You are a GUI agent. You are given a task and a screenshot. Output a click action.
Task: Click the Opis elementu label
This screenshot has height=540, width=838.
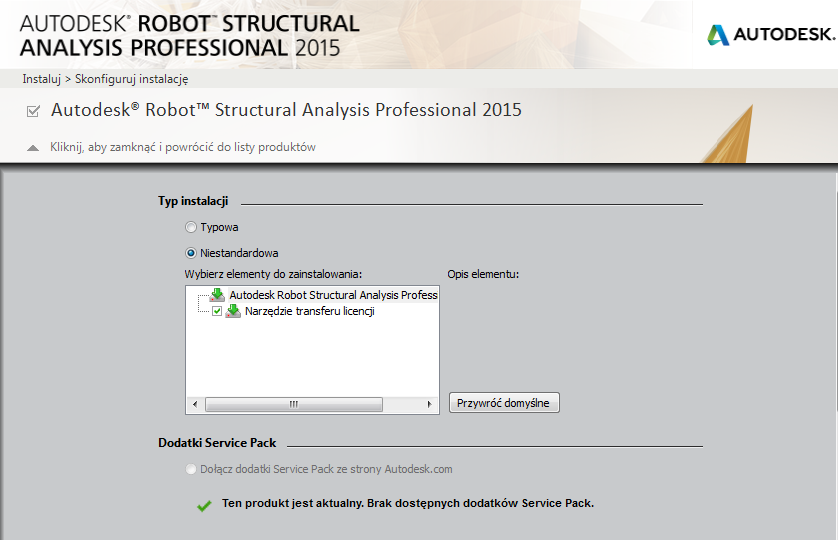[x=483, y=274]
